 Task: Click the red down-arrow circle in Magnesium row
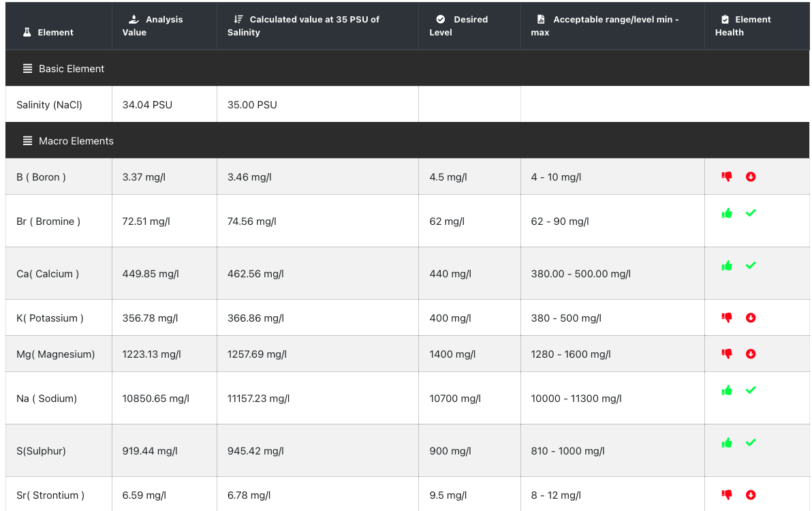pyautogui.click(x=751, y=354)
